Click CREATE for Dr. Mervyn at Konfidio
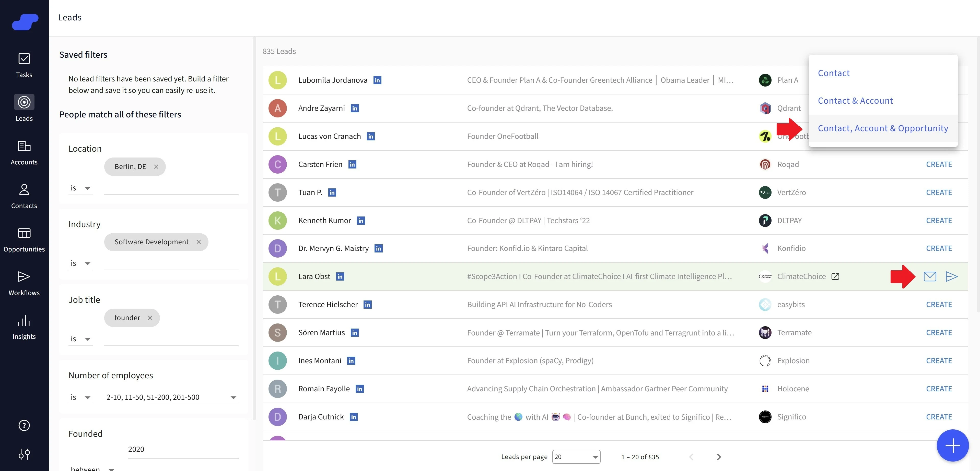Image resolution: width=980 pixels, height=471 pixels. coord(939,249)
